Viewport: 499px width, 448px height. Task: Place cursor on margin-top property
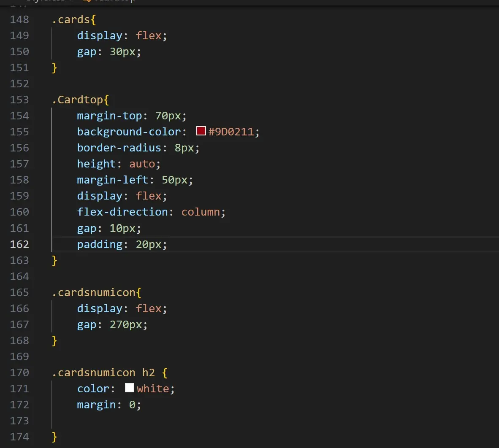[x=109, y=116]
